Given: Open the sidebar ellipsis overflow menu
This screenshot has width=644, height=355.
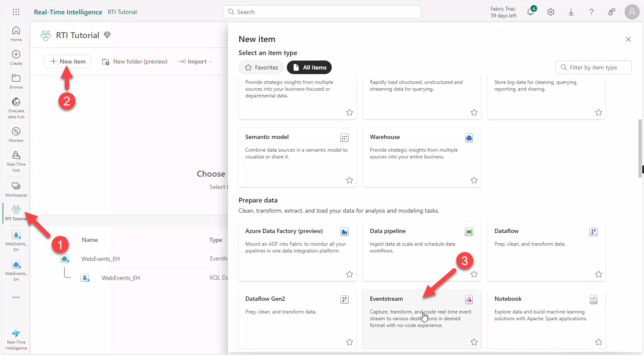Looking at the screenshot, I should [x=16, y=297].
